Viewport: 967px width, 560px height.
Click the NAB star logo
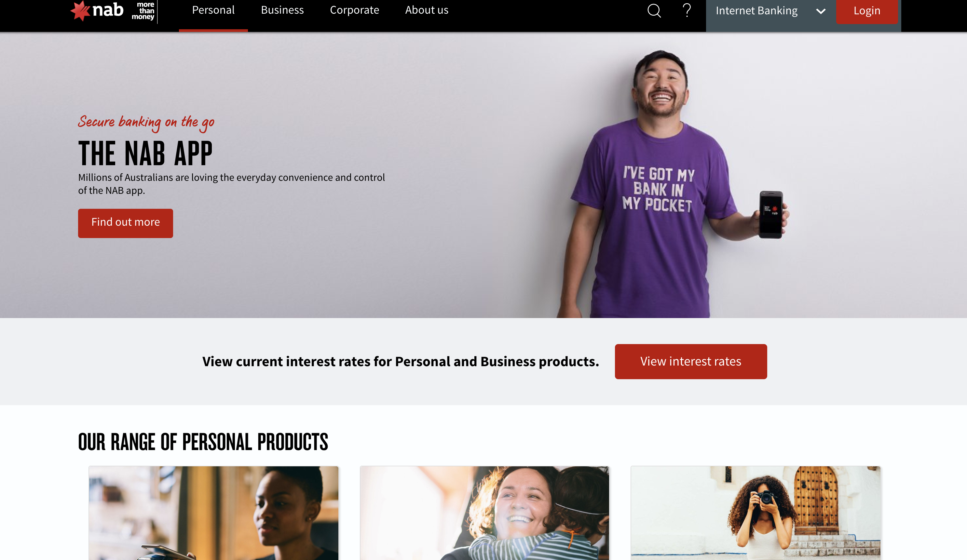[81, 11]
